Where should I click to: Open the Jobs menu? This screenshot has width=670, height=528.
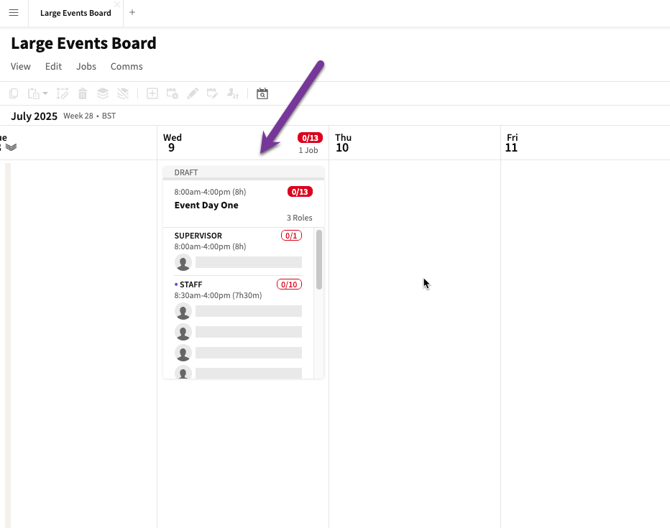pyautogui.click(x=86, y=67)
